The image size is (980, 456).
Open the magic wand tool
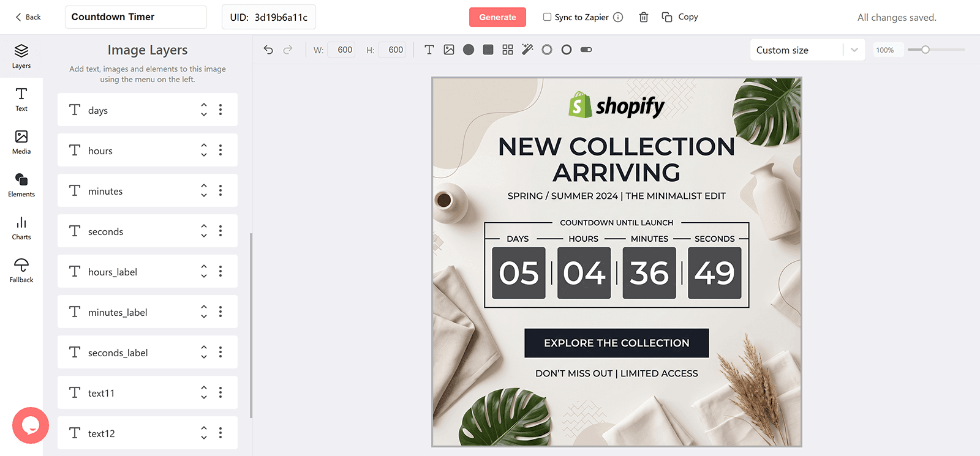point(527,50)
